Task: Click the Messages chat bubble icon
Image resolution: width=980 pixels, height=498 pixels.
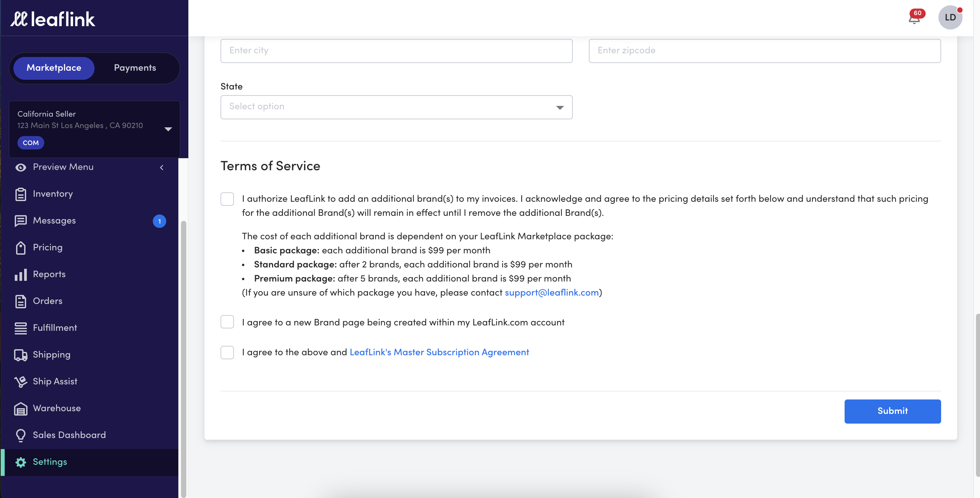Action: [20, 221]
